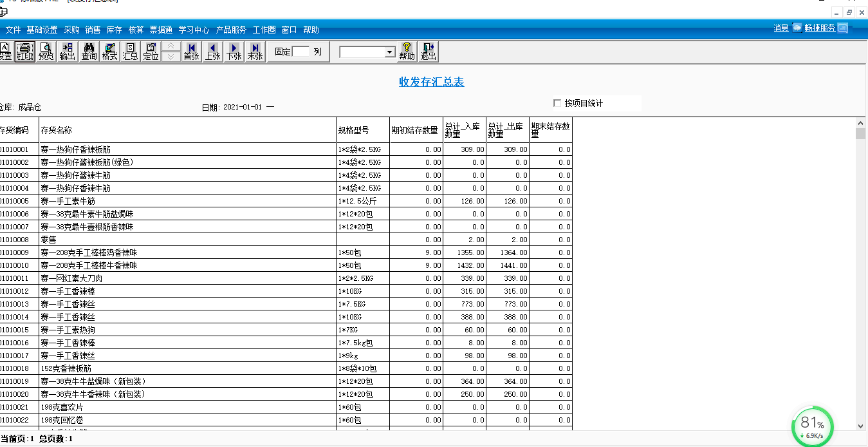The height and width of the screenshot is (447, 868).
Task: Click the cloud chat icon beside 消息
Action: point(797,28)
